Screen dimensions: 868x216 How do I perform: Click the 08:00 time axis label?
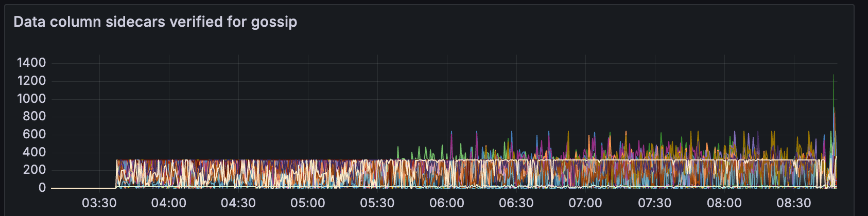pos(724,203)
